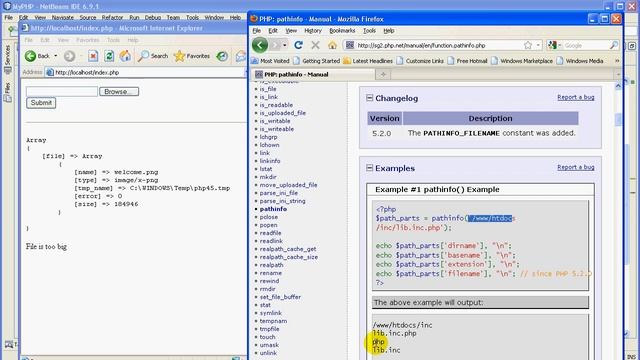Image resolution: width=640 pixels, height=360 pixels.
Task: Show more bookmarks chevron in Firefox
Action: coord(617,61)
